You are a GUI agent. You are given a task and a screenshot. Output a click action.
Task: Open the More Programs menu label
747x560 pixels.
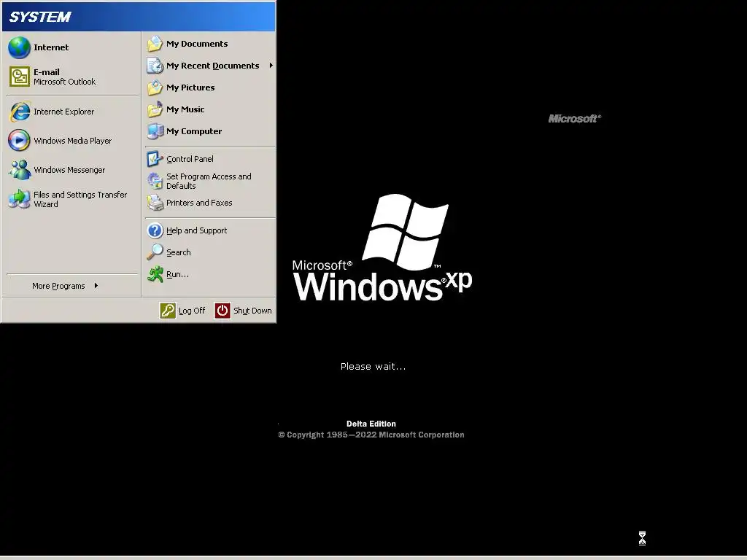tap(58, 286)
